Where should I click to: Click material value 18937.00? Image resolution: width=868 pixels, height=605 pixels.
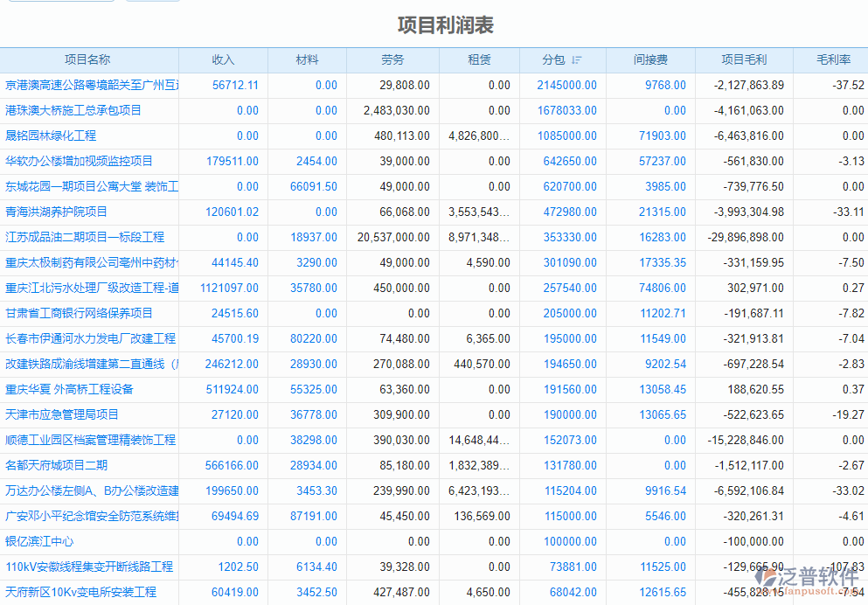coord(311,237)
